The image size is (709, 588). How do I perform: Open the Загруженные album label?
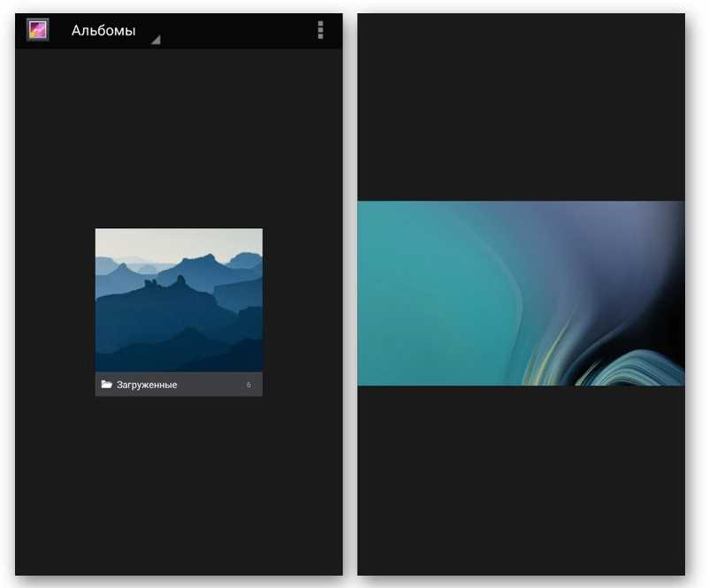click(147, 385)
